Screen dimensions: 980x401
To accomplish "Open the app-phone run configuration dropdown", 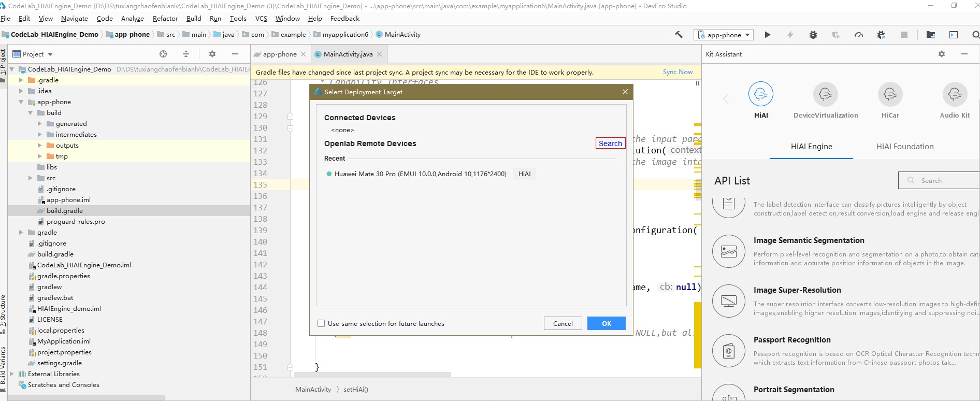I will pos(724,35).
